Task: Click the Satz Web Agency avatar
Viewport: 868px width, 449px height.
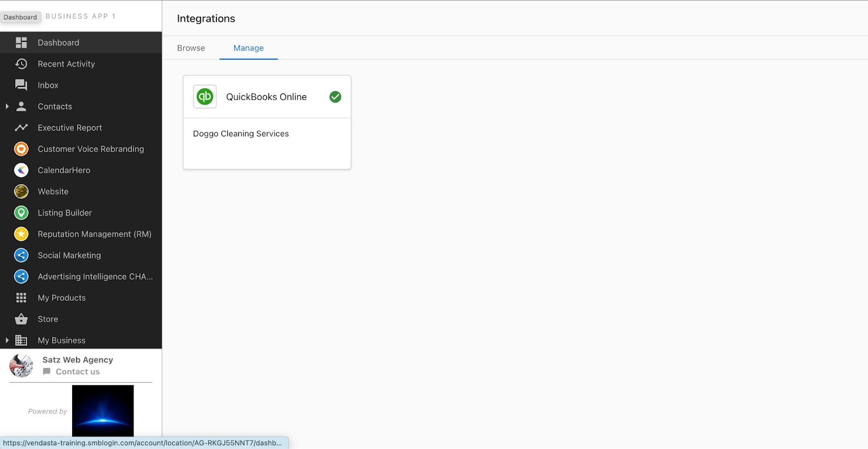Action: (21, 365)
